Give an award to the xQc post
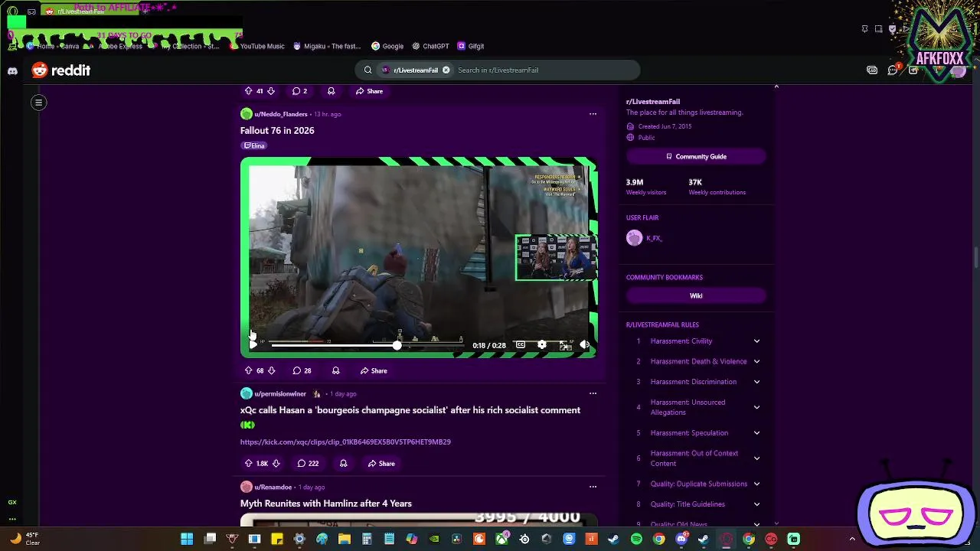The height and width of the screenshot is (551, 980). (343, 463)
